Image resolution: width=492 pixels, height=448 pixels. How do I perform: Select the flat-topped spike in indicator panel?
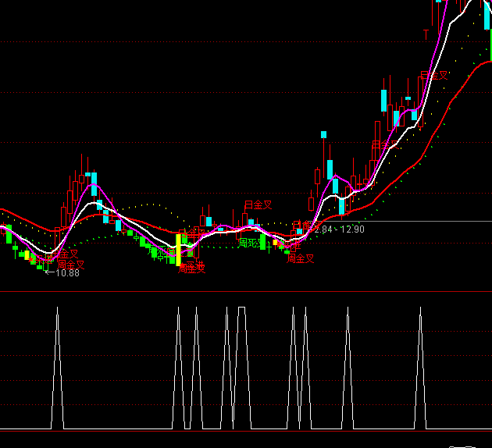coord(242,309)
